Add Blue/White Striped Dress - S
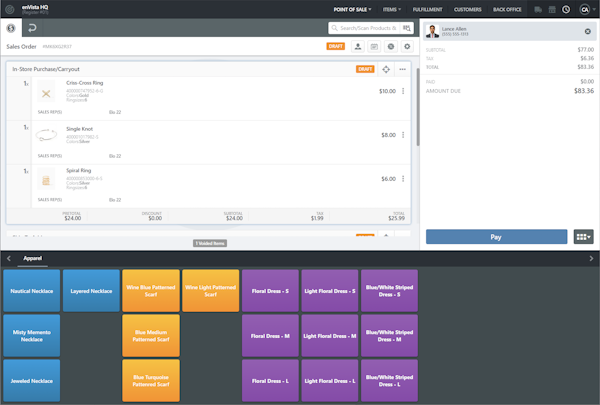Viewport: 600px width, 405px height. click(x=389, y=291)
